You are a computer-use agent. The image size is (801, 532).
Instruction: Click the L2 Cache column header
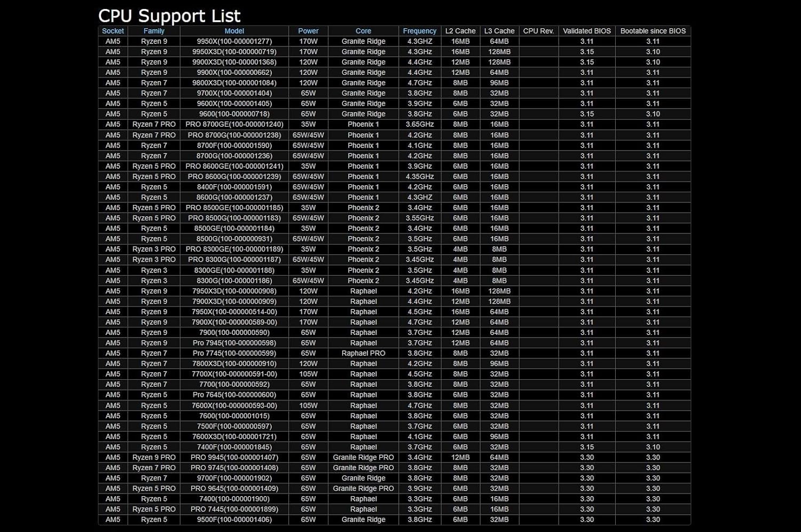pos(460,31)
